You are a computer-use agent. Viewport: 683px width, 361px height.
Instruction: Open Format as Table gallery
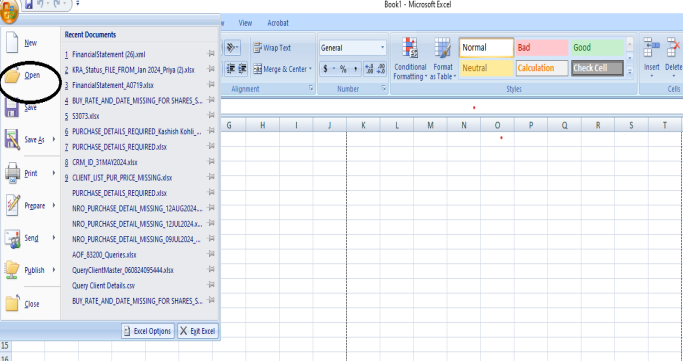pyautogui.click(x=443, y=59)
